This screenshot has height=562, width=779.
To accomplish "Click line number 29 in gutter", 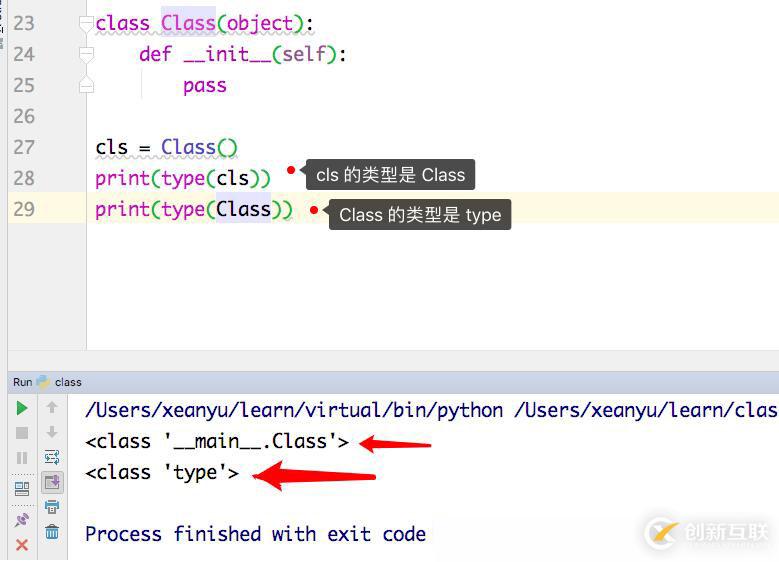I will [24, 209].
